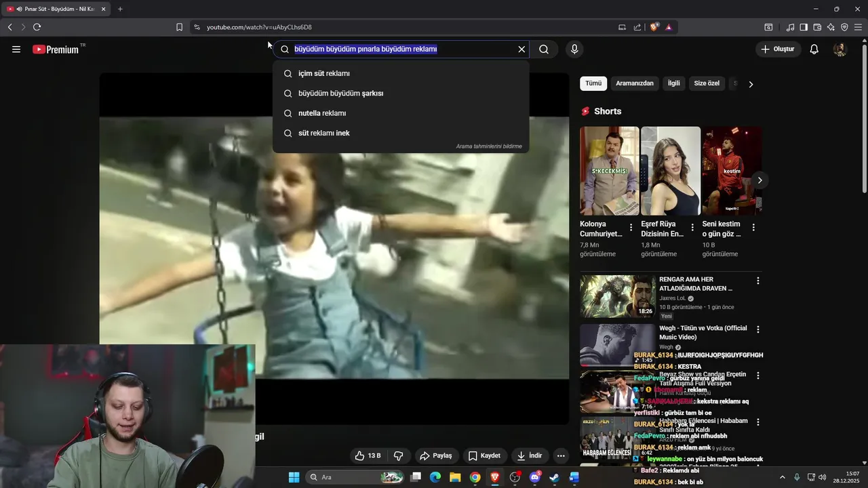Open options menu for Wegh Tütün ve Votka
868x488 pixels.
[758, 329]
